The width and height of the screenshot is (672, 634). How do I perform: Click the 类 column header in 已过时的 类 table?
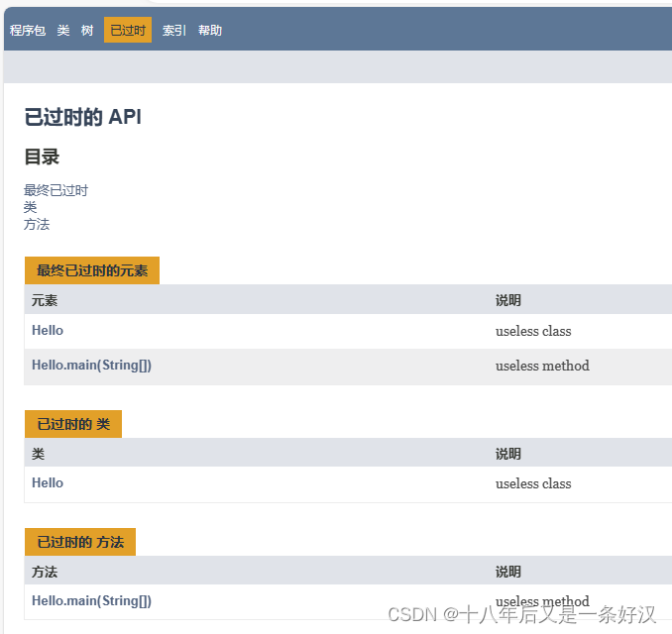point(38,454)
